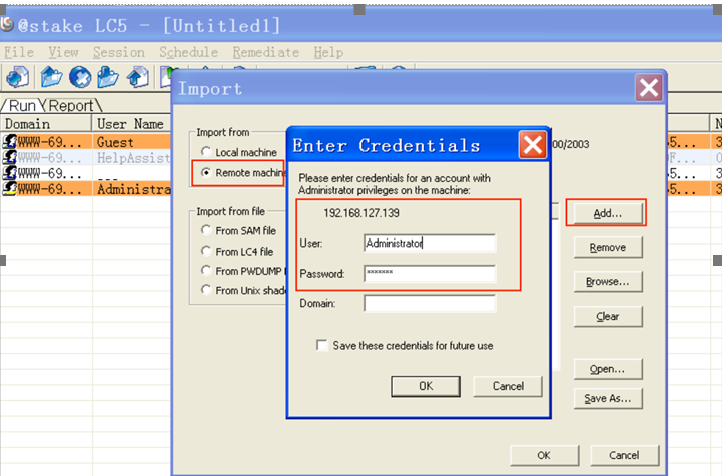Click into the Password field
Screen dimensions: 722x476
tap(430, 273)
